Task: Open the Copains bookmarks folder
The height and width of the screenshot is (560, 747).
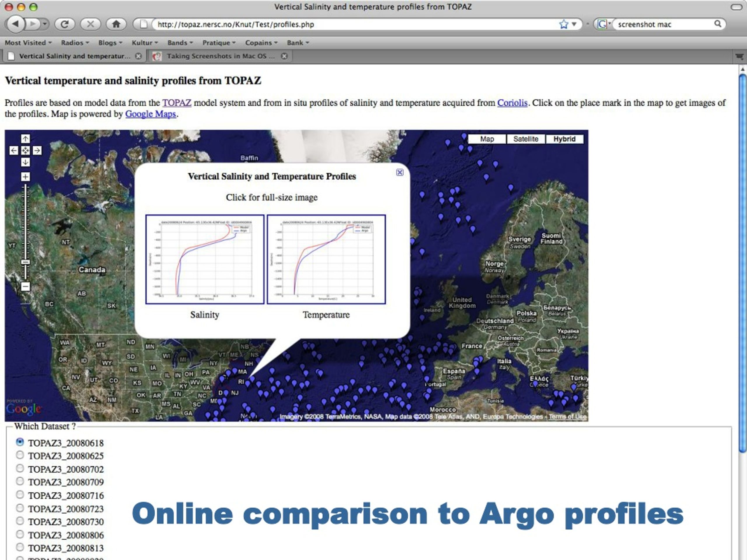Action: pos(261,43)
